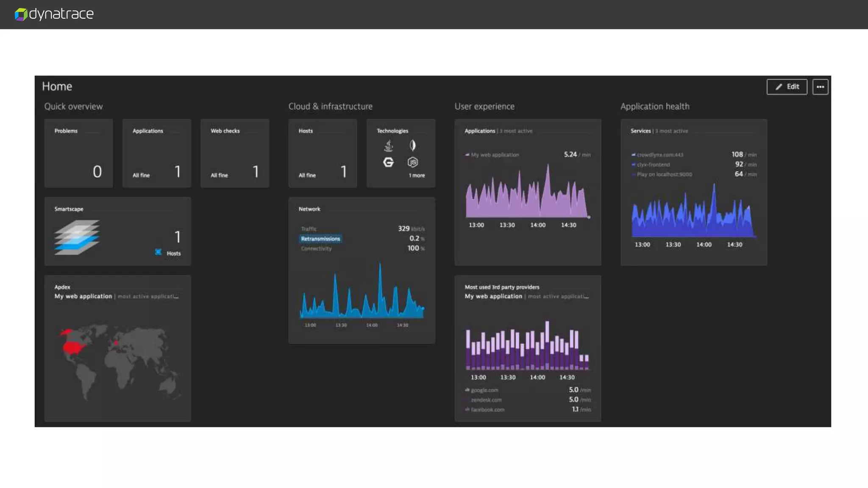Click the Dynatrace logo in header
This screenshot has width=868, height=488.
[x=54, y=14]
